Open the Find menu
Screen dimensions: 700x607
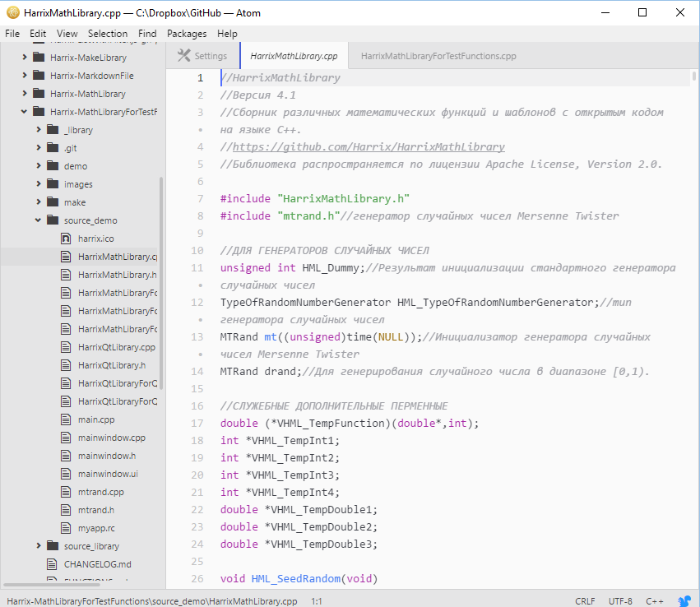click(x=147, y=34)
